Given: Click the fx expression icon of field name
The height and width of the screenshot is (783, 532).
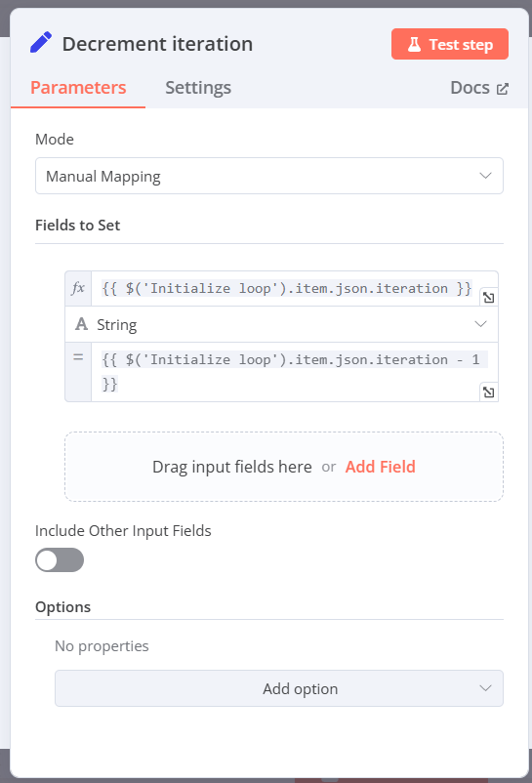Looking at the screenshot, I should tap(78, 288).
